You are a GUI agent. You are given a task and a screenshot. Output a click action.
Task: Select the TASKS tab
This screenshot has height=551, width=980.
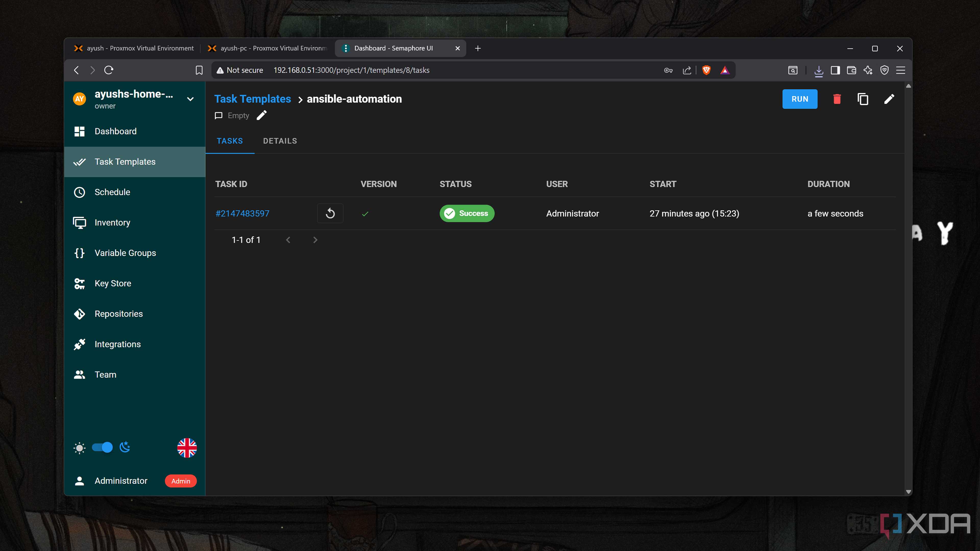click(x=230, y=141)
